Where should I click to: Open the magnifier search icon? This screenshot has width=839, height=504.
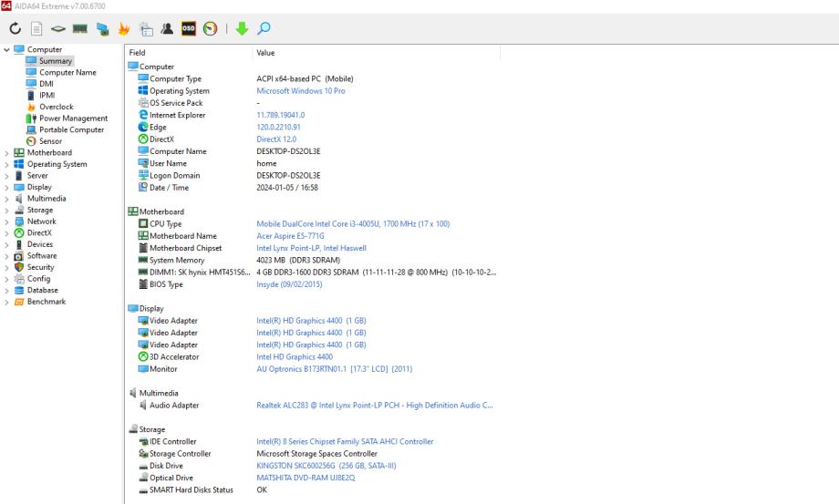[264, 28]
